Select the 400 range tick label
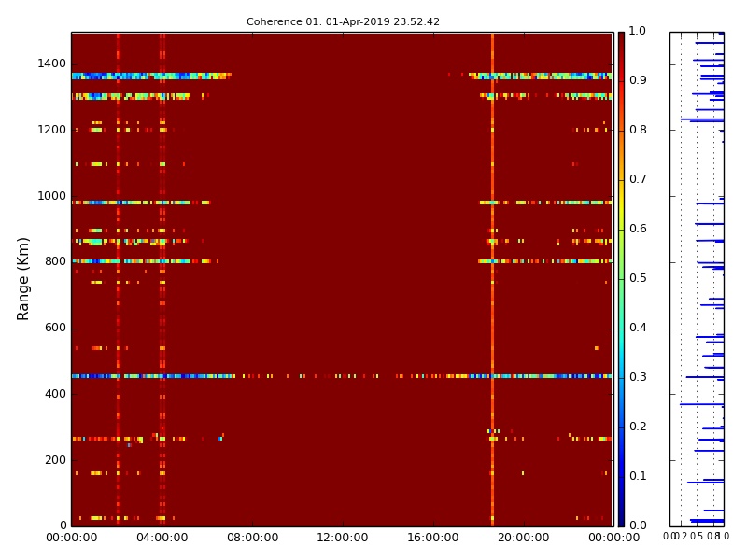 point(55,394)
